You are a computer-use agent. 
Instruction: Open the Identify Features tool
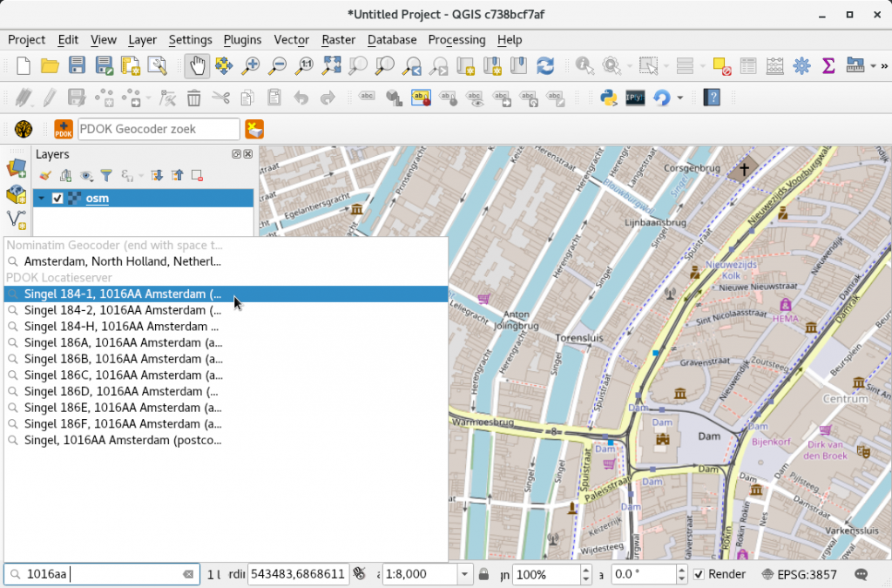[584, 65]
